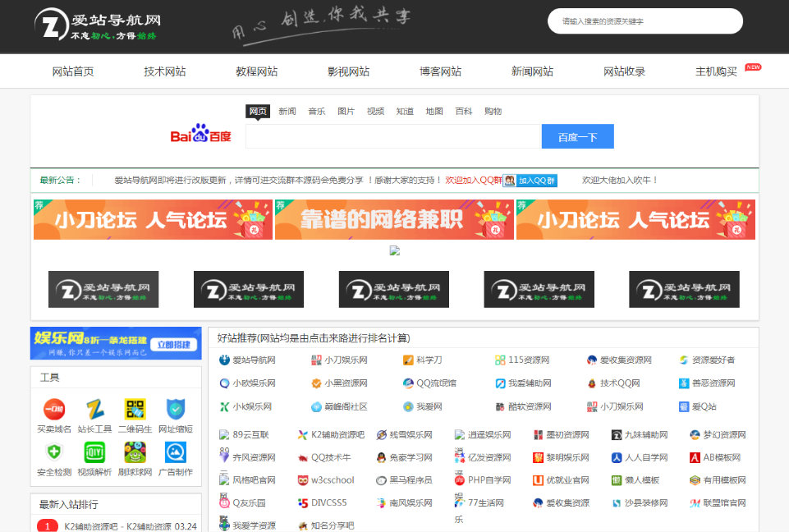Switch Baidu search to the 图片 tab

(346, 111)
